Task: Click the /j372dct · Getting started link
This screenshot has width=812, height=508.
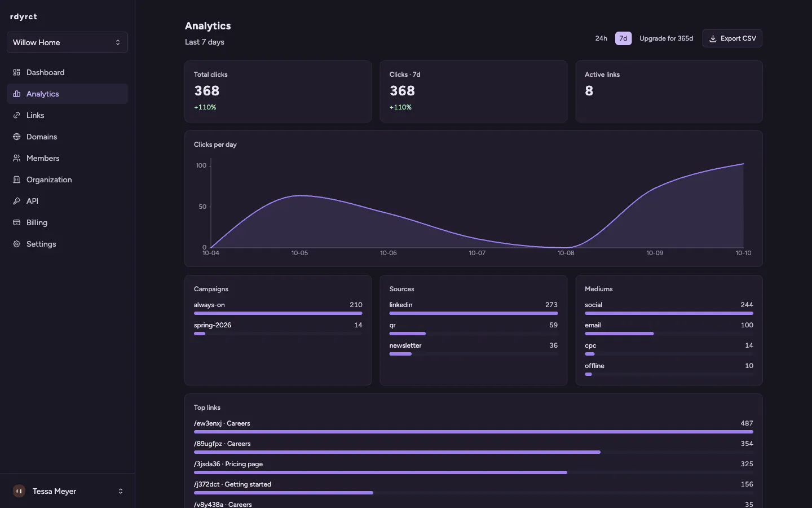Action: tap(232, 484)
